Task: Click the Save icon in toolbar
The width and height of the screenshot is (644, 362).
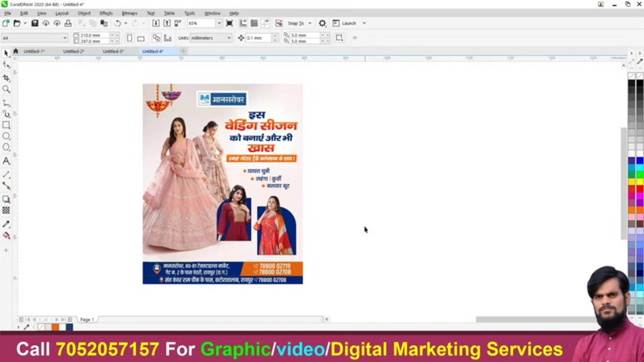Action: coord(35,23)
